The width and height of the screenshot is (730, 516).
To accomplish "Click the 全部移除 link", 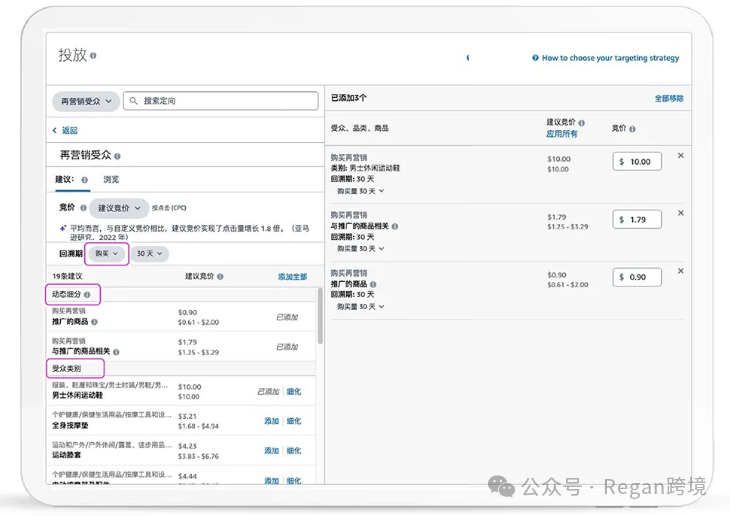I will pyautogui.click(x=669, y=99).
